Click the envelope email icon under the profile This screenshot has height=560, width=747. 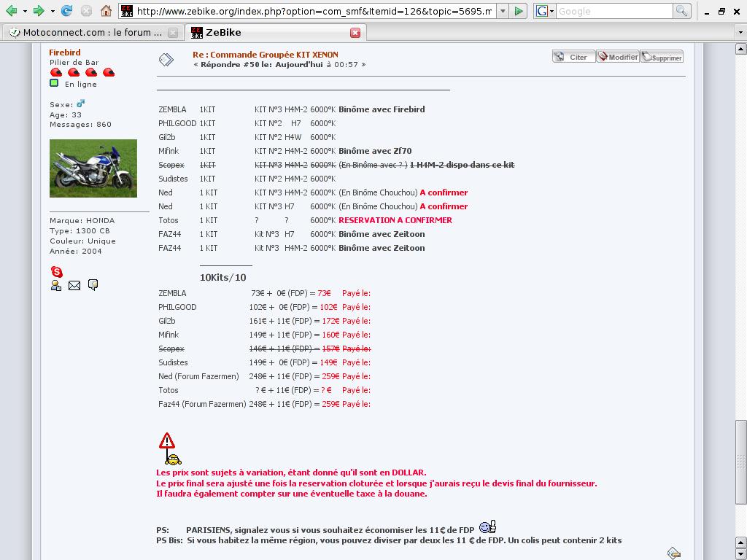click(74, 286)
